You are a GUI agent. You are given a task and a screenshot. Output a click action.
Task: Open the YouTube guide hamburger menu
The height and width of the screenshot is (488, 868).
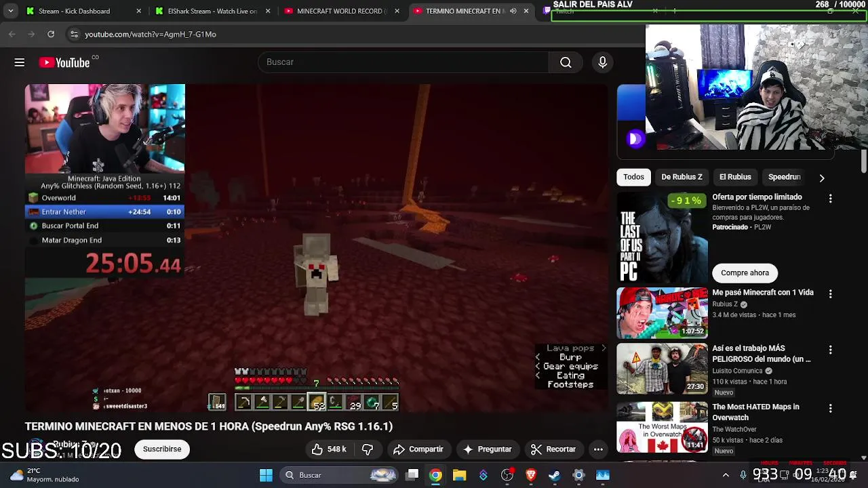(x=20, y=62)
